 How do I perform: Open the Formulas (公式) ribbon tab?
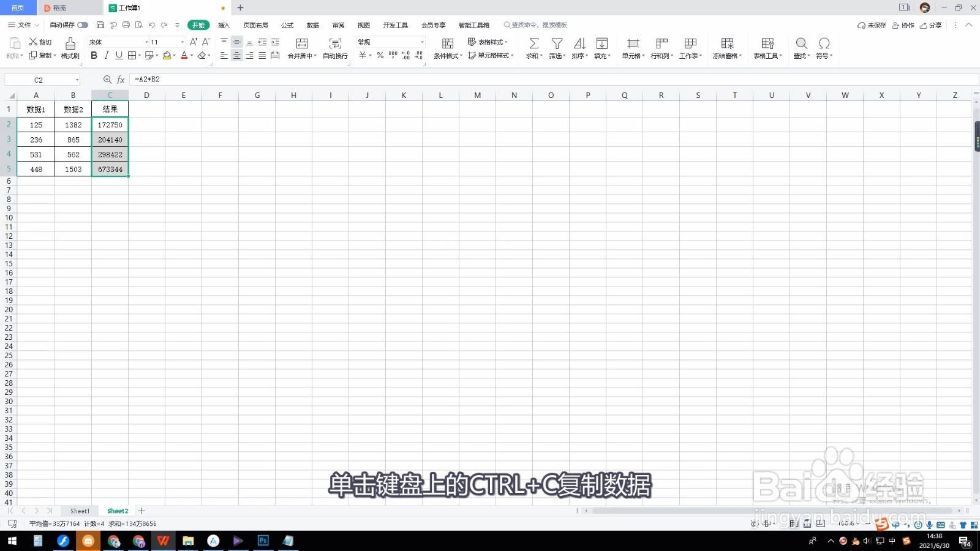[287, 25]
